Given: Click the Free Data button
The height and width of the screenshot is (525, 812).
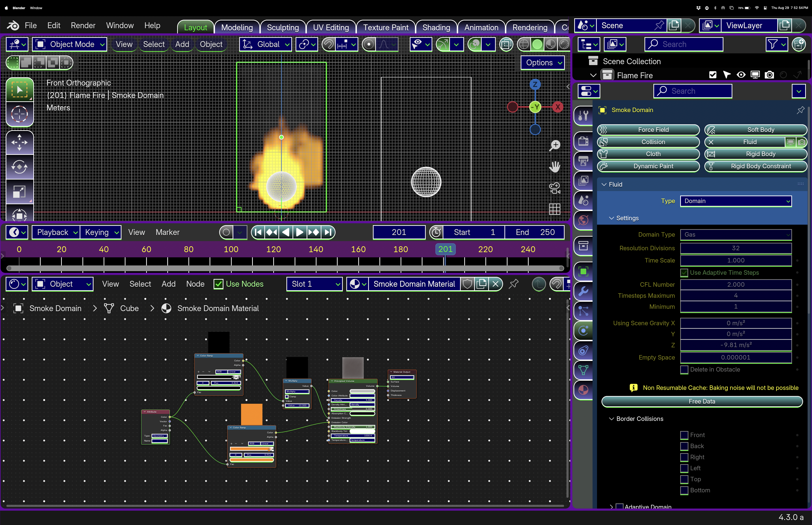Looking at the screenshot, I should tap(702, 402).
